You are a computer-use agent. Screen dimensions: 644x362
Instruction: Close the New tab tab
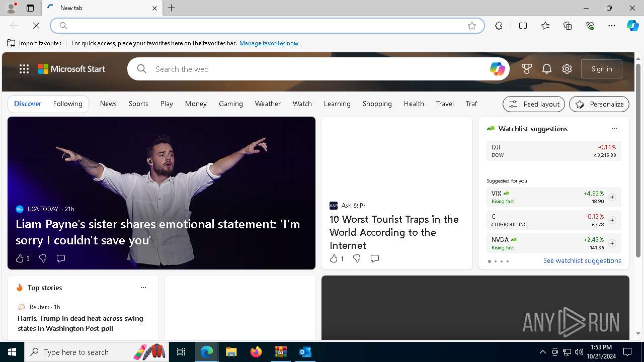pyautogui.click(x=155, y=8)
